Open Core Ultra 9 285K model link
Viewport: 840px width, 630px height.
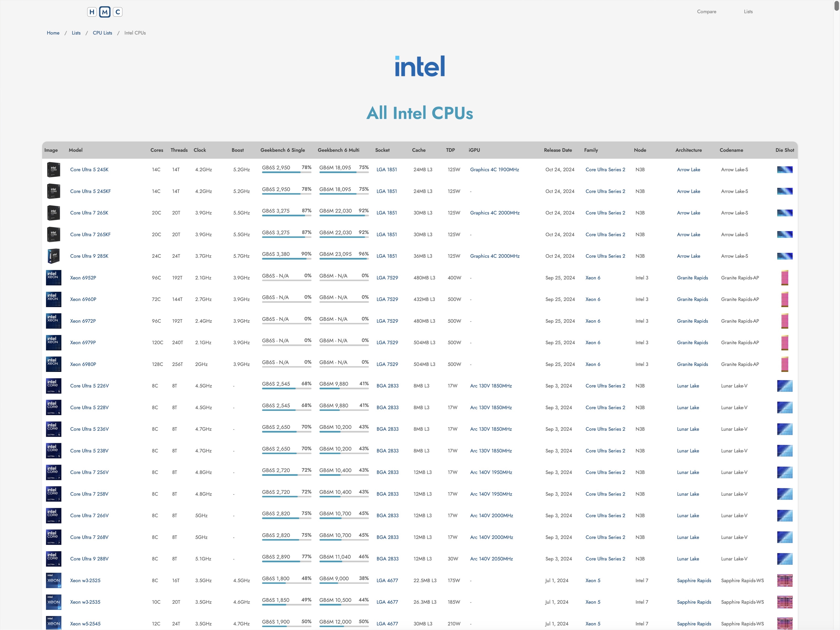tap(89, 256)
